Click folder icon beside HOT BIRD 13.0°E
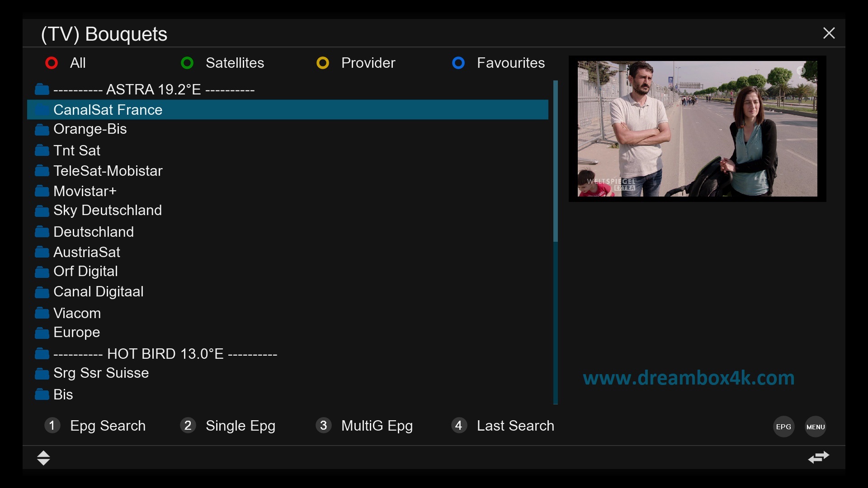The image size is (868, 488). click(42, 353)
